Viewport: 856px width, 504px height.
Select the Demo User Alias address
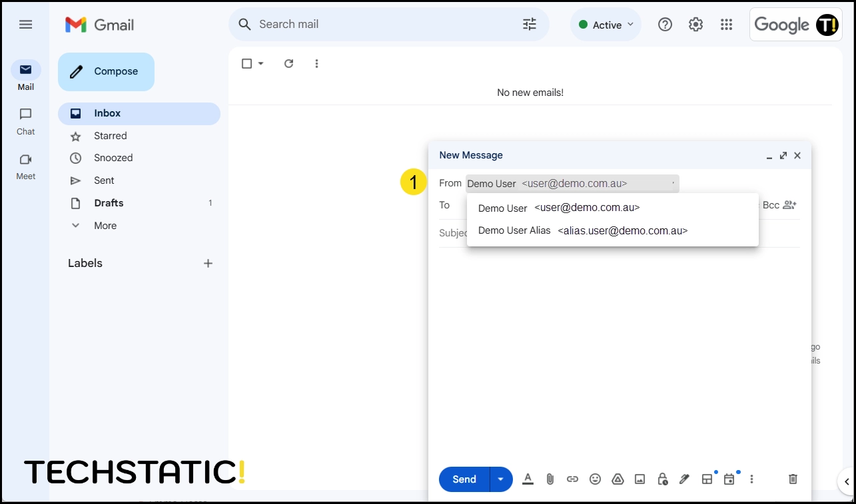tap(583, 230)
